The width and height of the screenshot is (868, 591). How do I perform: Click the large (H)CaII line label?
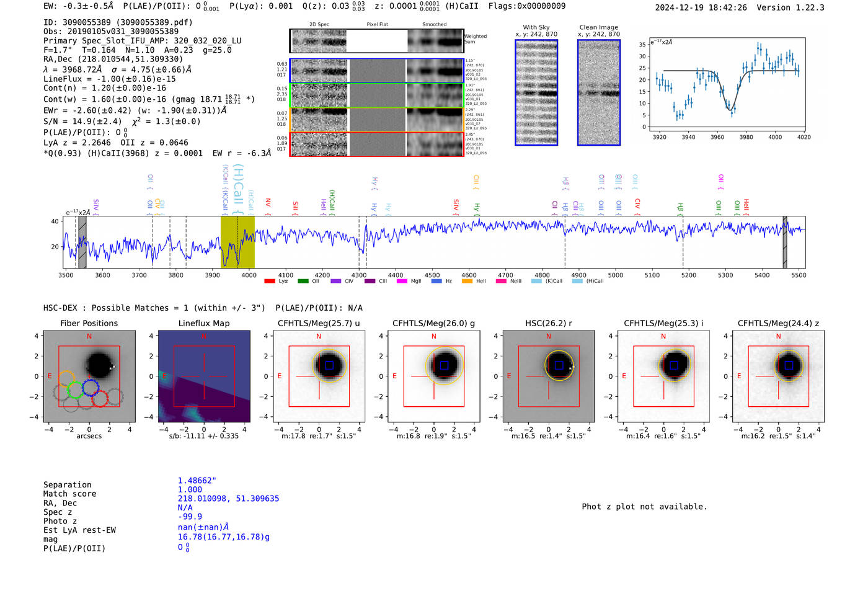click(x=238, y=189)
